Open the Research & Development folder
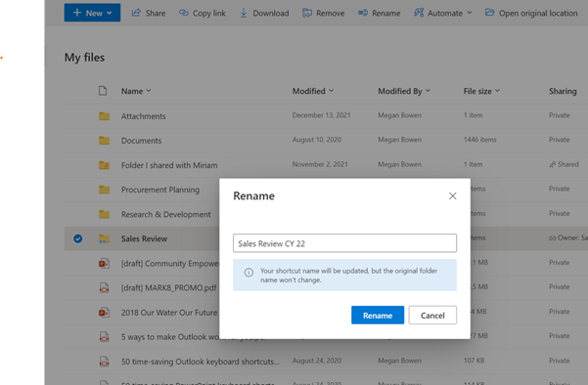The image size is (588, 385). point(165,214)
